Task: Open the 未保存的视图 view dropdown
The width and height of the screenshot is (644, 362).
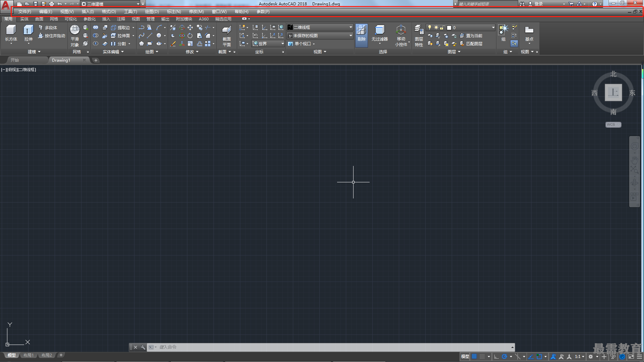Action: click(320, 36)
